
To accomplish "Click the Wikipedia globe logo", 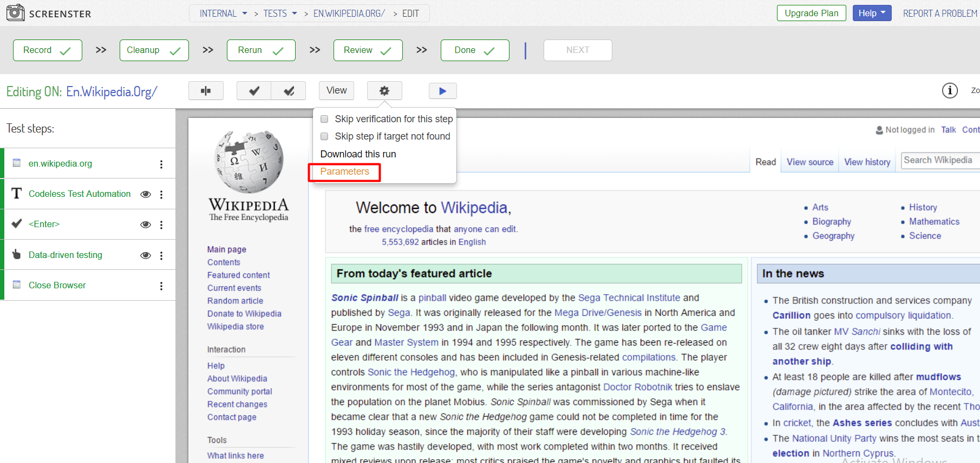I will point(249,161).
